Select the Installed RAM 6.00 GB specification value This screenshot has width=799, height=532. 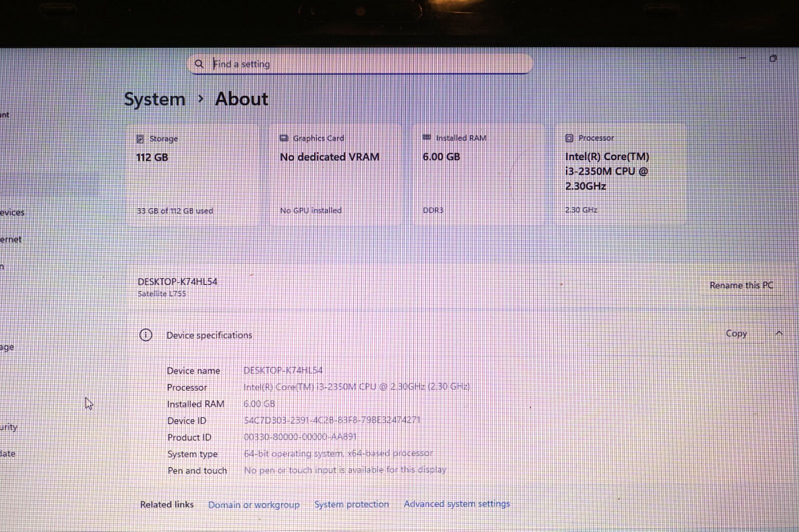click(x=259, y=404)
